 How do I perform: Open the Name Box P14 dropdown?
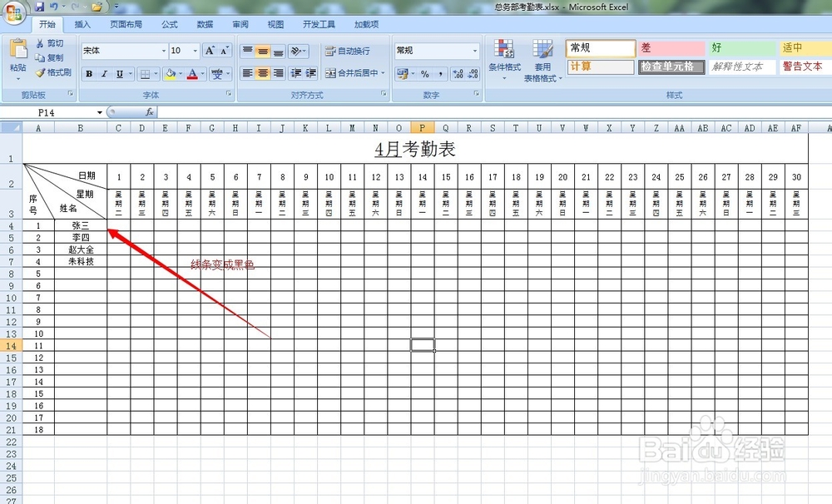click(x=99, y=112)
